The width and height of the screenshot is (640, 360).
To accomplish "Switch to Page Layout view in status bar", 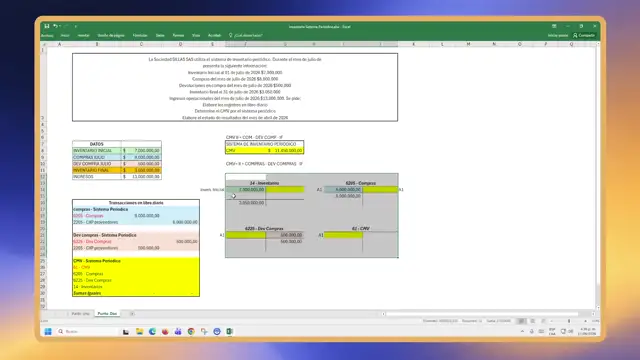I will [x=533, y=321].
